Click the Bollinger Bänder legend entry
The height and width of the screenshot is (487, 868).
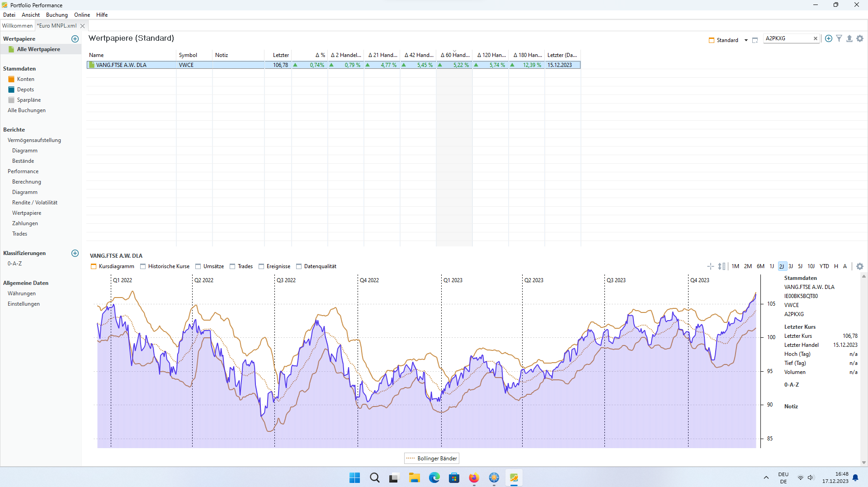pyautogui.click(x=432, y=459)
